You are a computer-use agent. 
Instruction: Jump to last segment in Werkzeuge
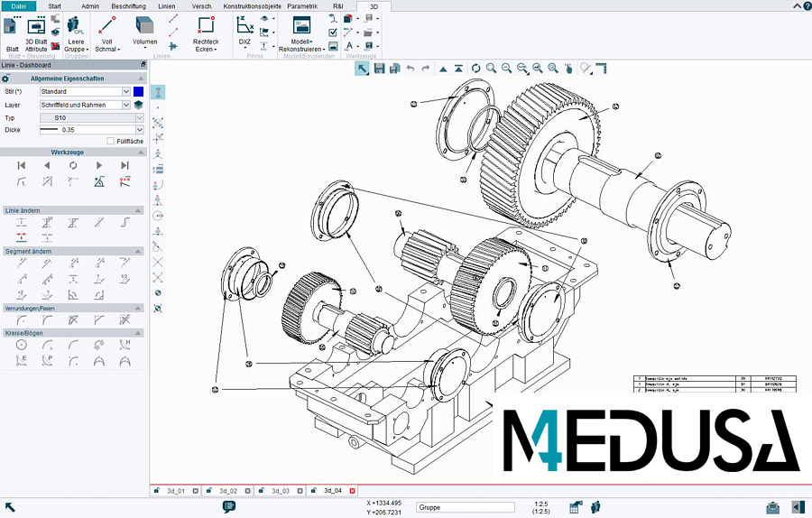[x=125, y=165]
